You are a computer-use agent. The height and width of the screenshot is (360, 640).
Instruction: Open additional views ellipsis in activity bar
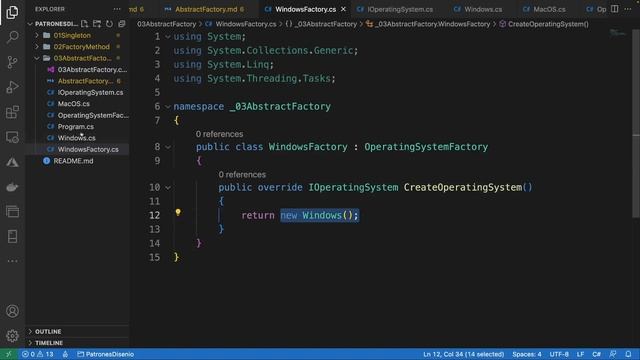point(12,261)
